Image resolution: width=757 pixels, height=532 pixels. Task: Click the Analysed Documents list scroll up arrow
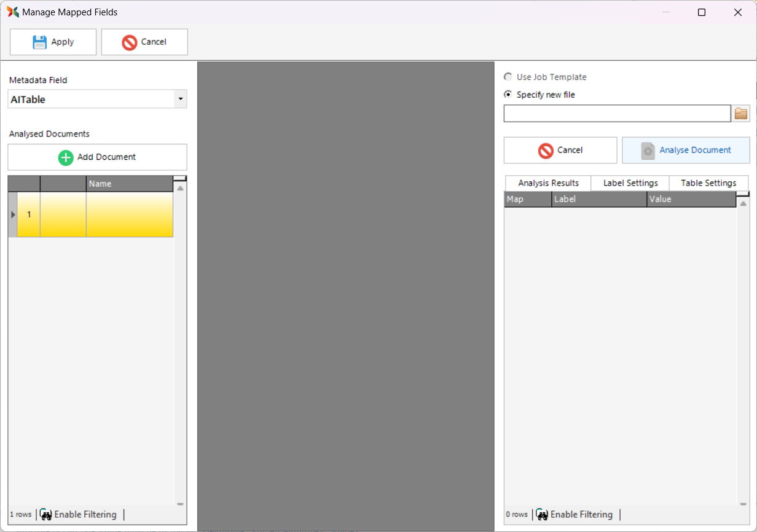(x=180, y=189)
